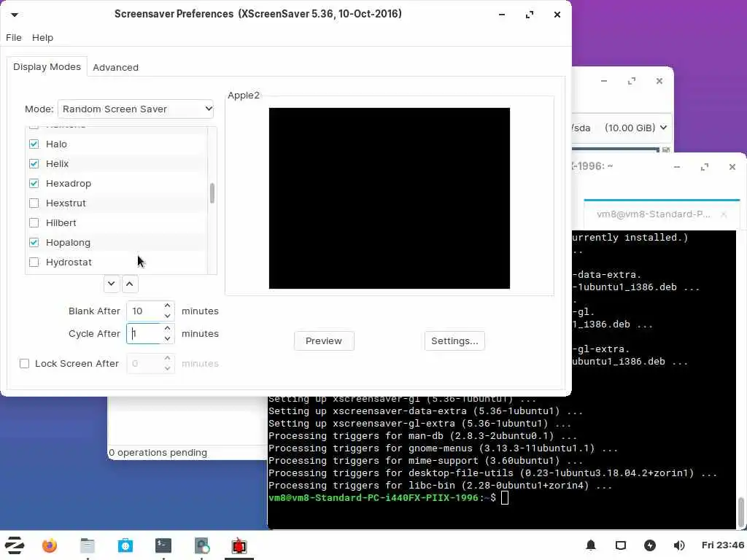Switch to the Advanced tab
This screenshot has height=560, width=747.
116,67
